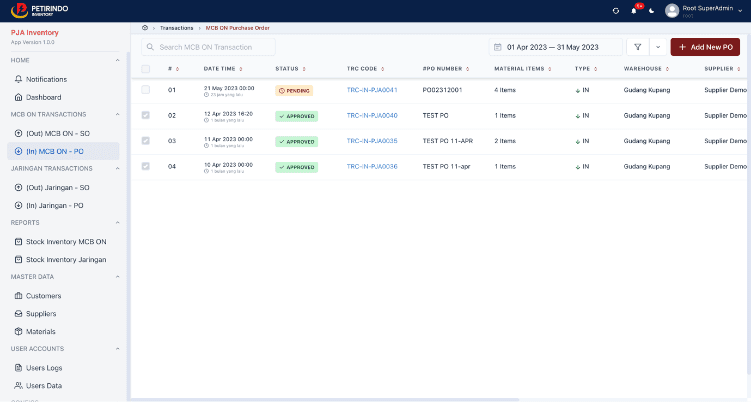Collapse the MASTER DATA section
This screenshot has width=751, height=405.
coord(117,277)
